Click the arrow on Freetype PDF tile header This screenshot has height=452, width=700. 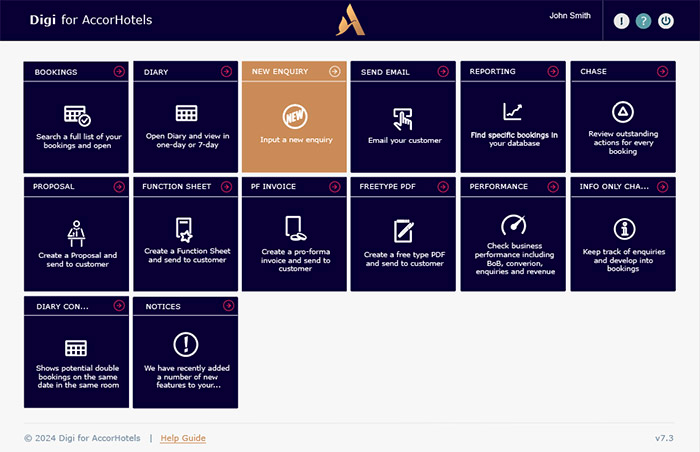point(443,187)
